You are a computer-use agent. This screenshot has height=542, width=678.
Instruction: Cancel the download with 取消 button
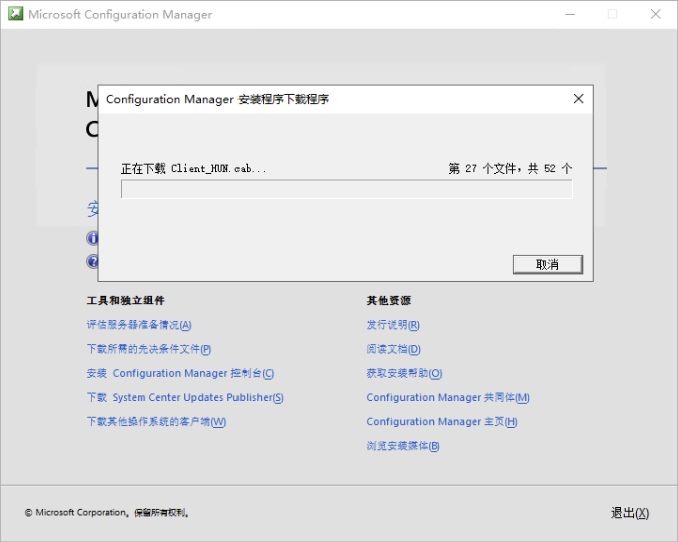tap(547, 264)
